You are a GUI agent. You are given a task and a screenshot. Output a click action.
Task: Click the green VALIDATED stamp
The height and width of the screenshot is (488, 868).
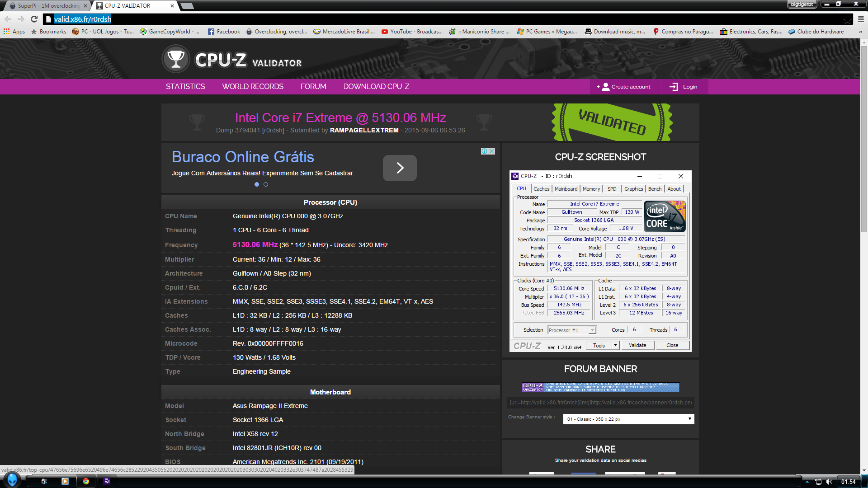click(612, 122)
